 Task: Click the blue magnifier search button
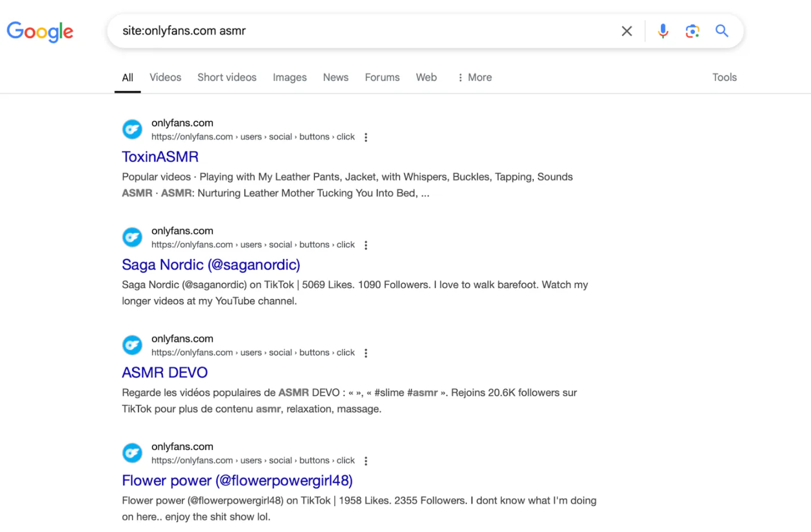(721, 31)
